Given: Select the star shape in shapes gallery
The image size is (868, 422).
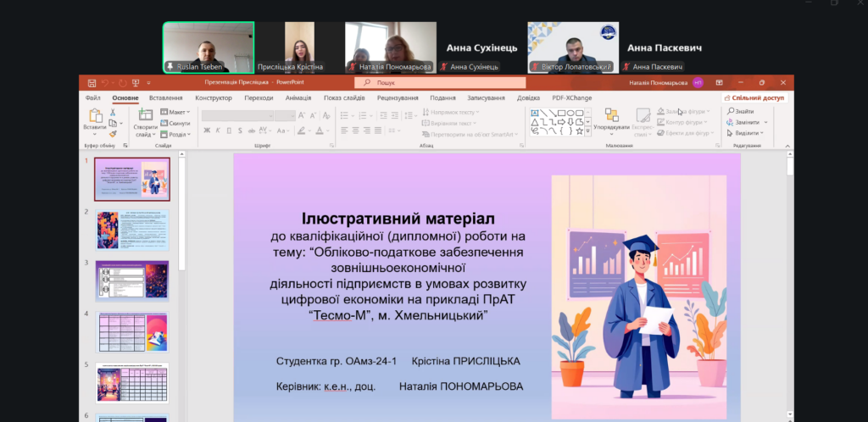Looking at the screenshot, I should pyautogui.click(x=579, y=131).
